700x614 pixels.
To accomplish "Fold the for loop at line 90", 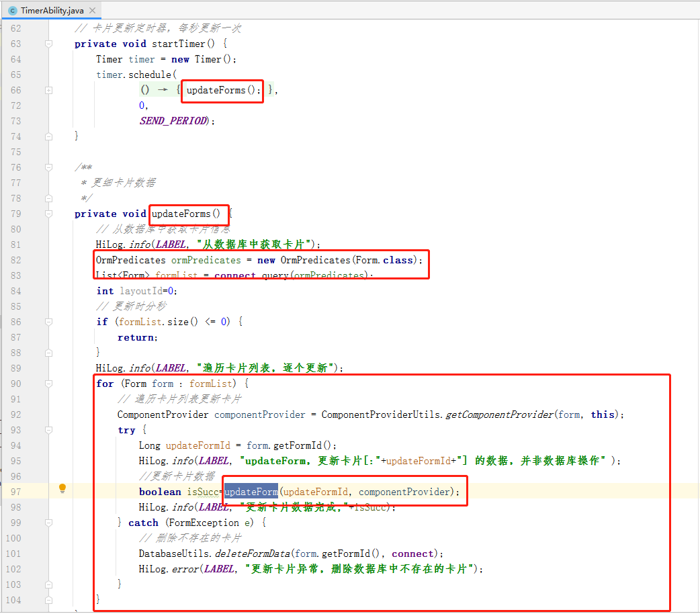I will (x=48, y=384).
